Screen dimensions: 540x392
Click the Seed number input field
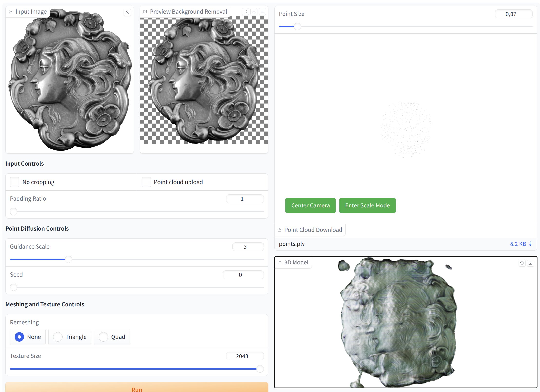(x=243, y=275)
